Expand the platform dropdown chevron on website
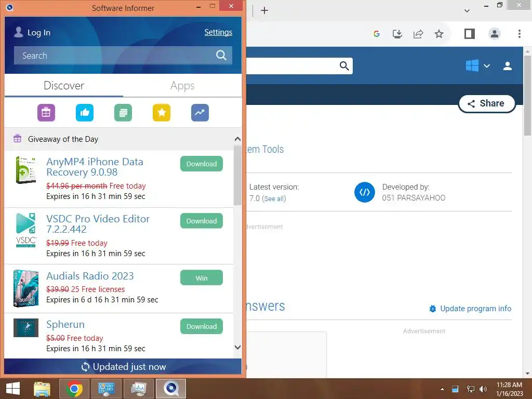The height and width of the screenshot is (399, 532). (487, 66)
